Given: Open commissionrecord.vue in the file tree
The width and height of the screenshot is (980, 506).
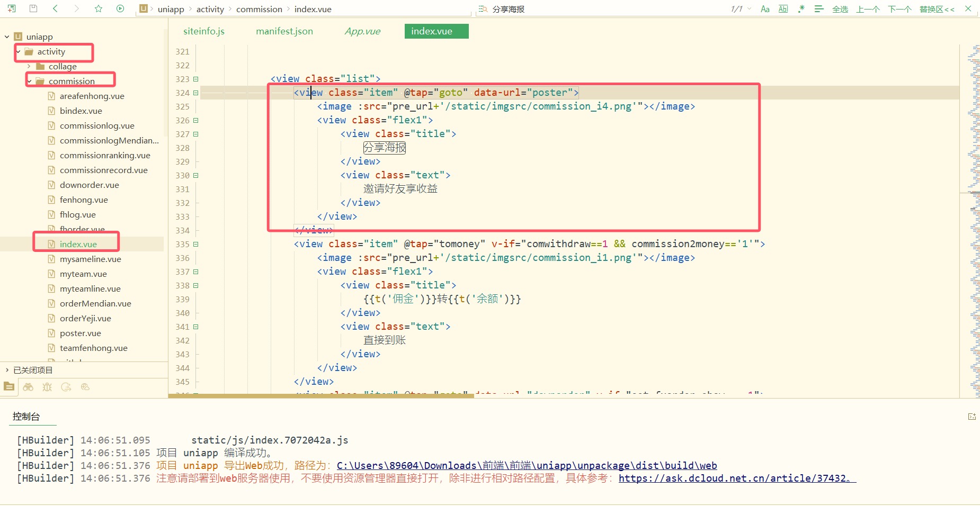Looking at the screenshot, I should pos(103,170).
